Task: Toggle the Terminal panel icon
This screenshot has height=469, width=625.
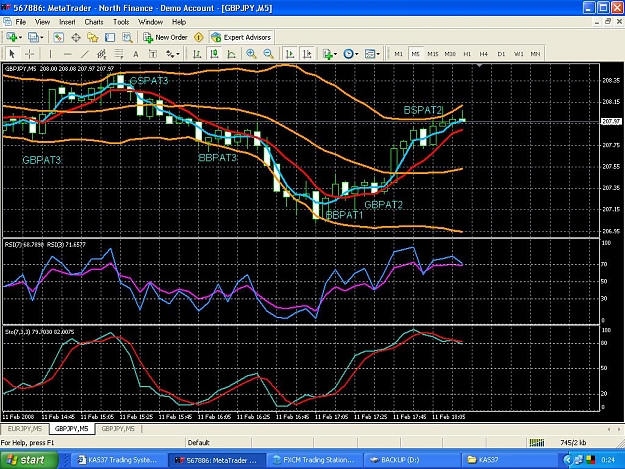Action: click(x=110, y=37)
